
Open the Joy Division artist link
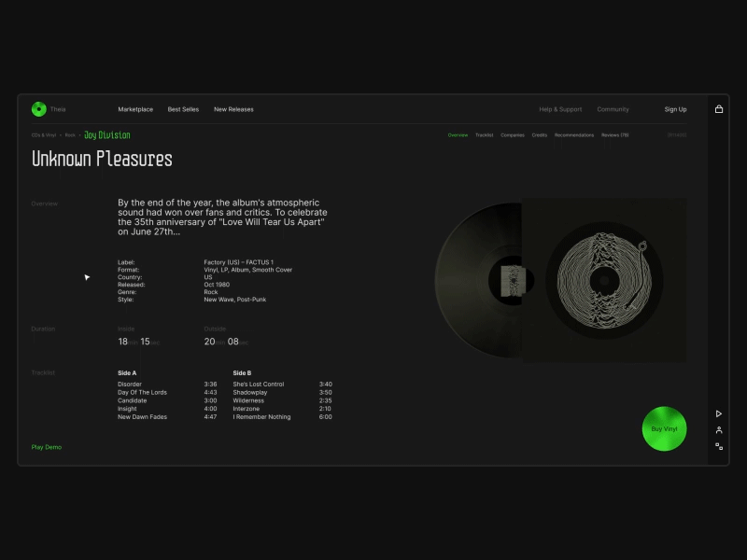(x=107, y=135)
